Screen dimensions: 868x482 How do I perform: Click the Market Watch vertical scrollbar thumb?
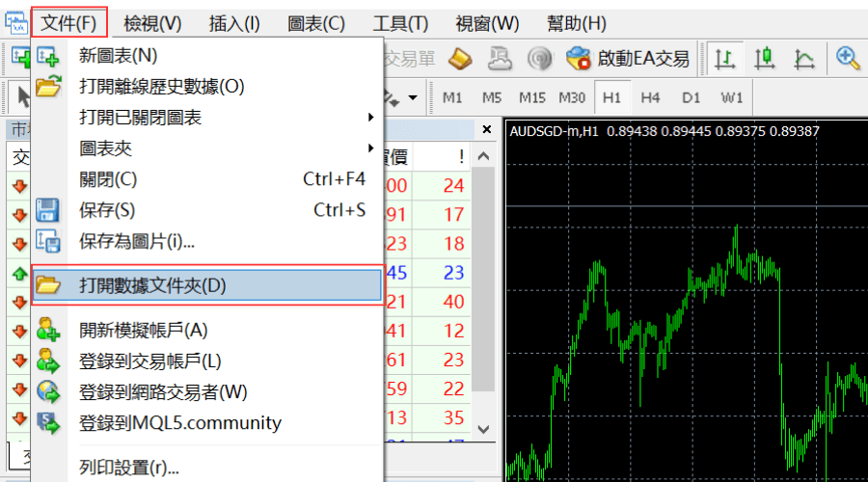click(x=483, y=280)
